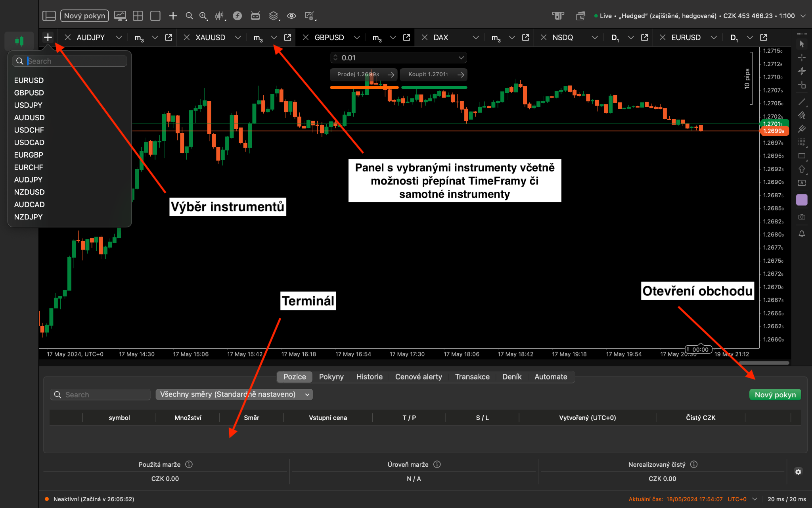
Task: Expand the AUDJPY symbol dropdown
Action: 119,37
